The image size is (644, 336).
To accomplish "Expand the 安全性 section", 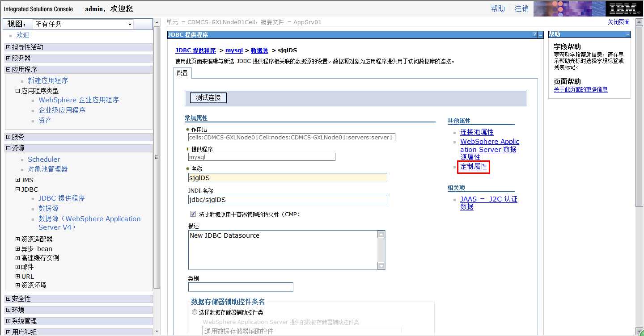I will [8, 298].
